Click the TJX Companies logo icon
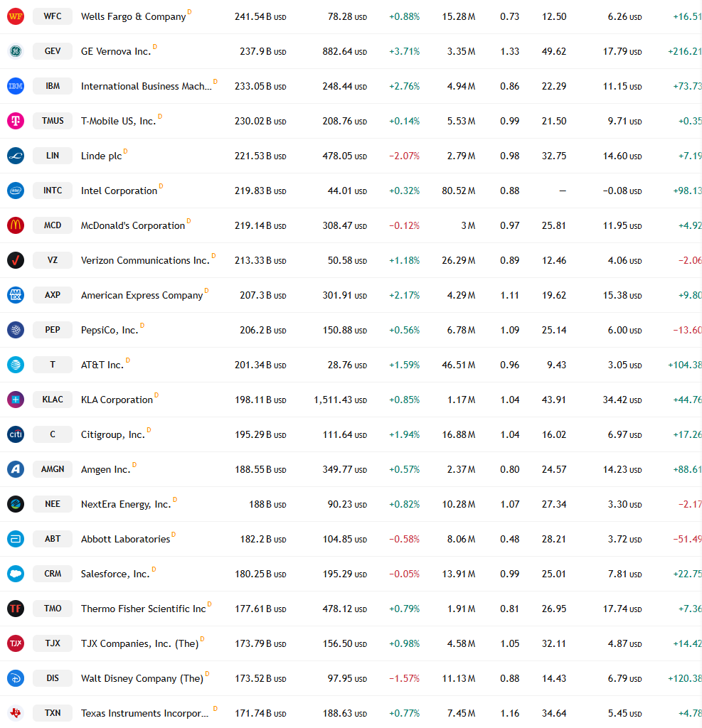 (x=16, y=643)
